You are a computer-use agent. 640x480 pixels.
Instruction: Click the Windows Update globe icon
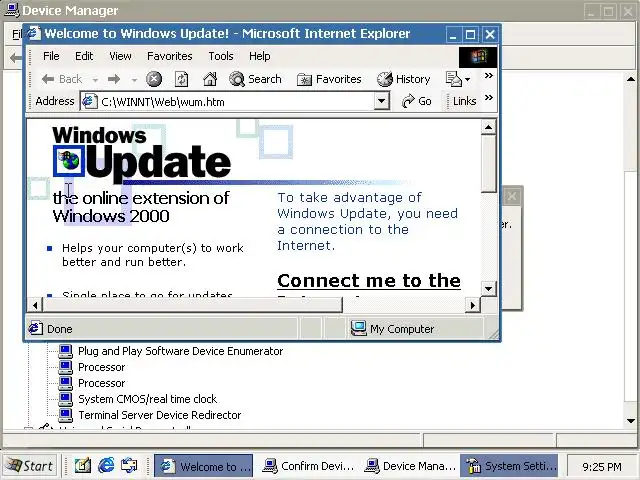[x=69, y=161]
